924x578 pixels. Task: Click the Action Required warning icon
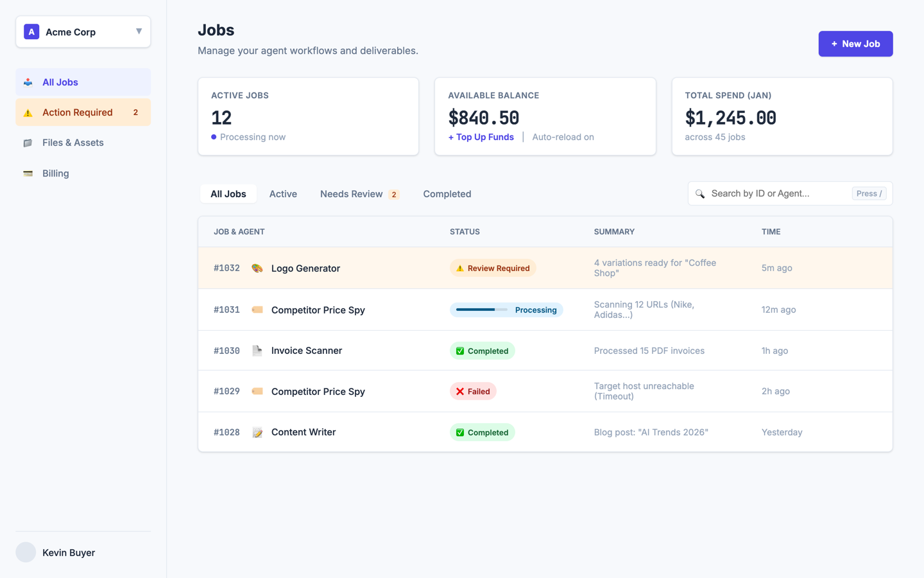pos(28,112)
